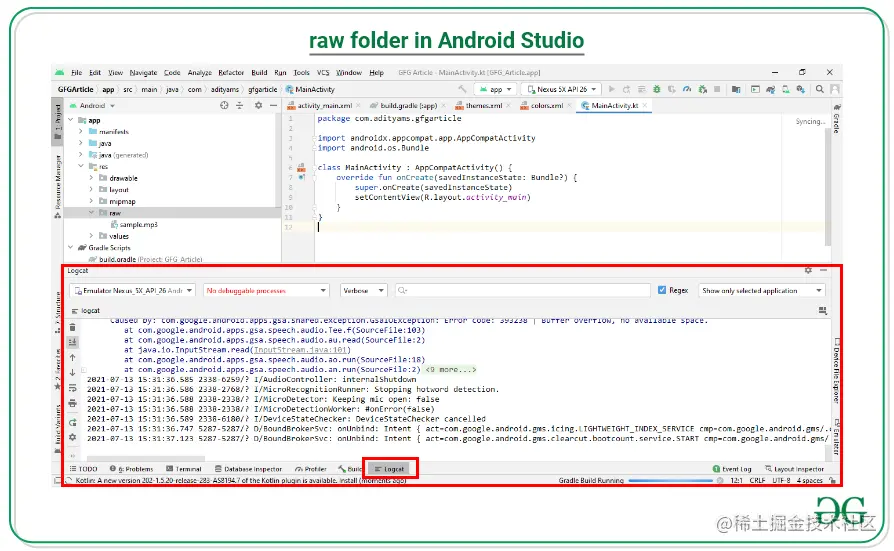
Task: Open the Build menu
Action: pos(259,72)
